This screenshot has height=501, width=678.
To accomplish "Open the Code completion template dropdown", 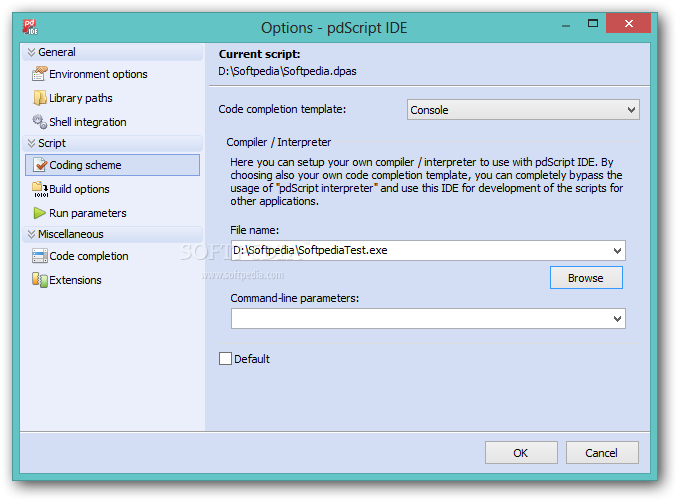I will click(x=523, y=110).
